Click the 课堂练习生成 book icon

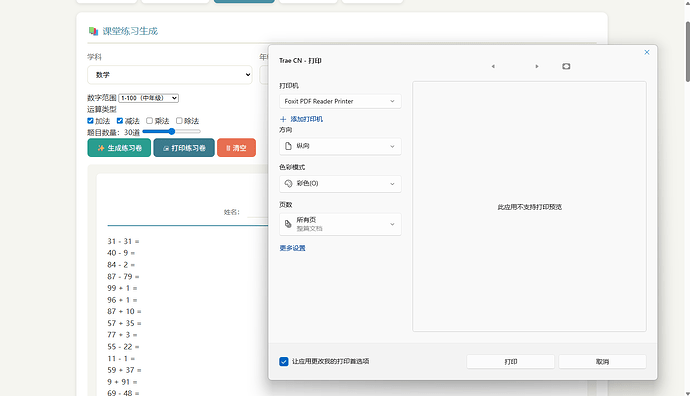[93, 31]
